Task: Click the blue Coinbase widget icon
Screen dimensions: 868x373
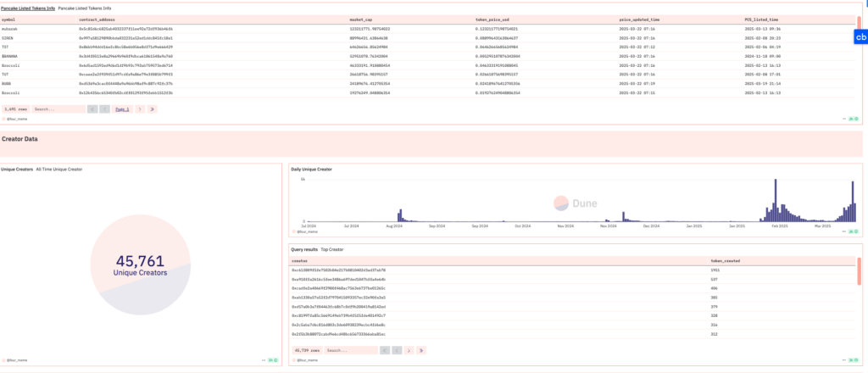Action: click(859, 36)
